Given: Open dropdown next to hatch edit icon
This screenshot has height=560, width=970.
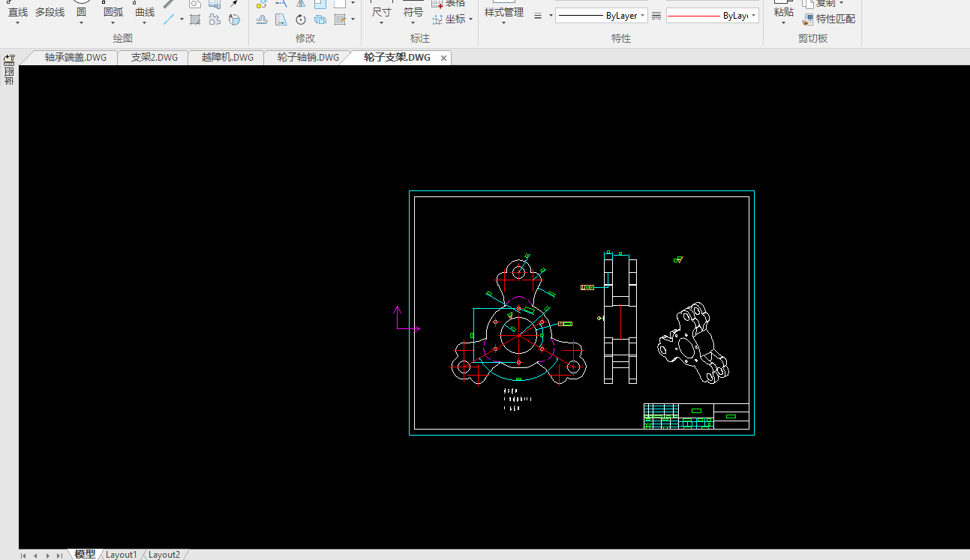Looking at the screenshot, I should coord(353,19).
